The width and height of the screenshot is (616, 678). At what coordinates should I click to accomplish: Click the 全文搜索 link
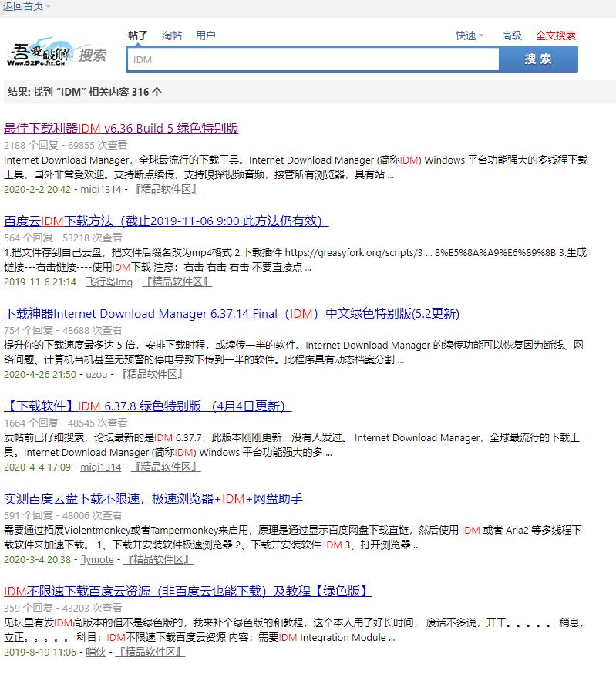pos(556,35)
